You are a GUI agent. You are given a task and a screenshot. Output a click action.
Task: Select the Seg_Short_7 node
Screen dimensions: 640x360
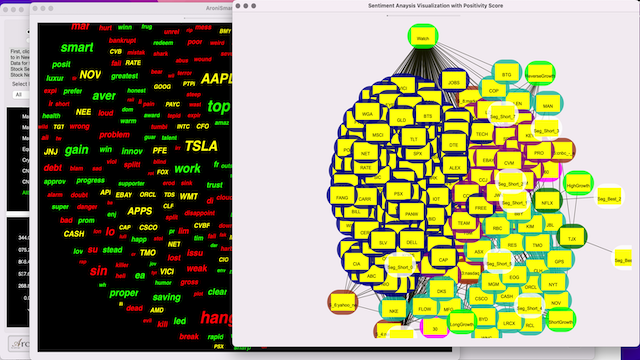(x=502, y=115)
